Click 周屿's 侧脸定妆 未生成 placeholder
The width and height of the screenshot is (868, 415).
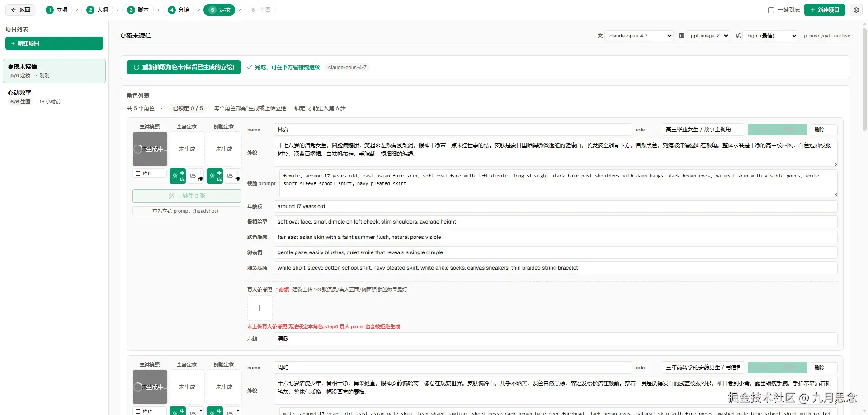(x=224, y=387)
